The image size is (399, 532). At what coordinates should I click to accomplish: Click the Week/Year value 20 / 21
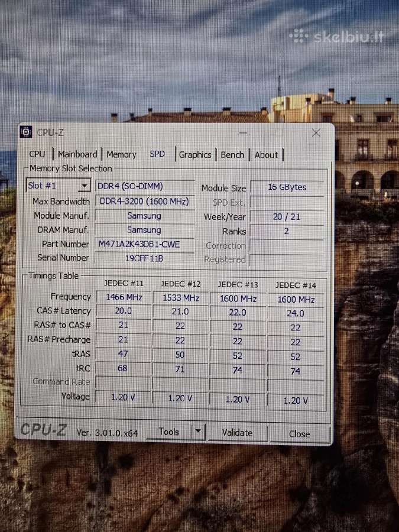(x=287, y=217)
